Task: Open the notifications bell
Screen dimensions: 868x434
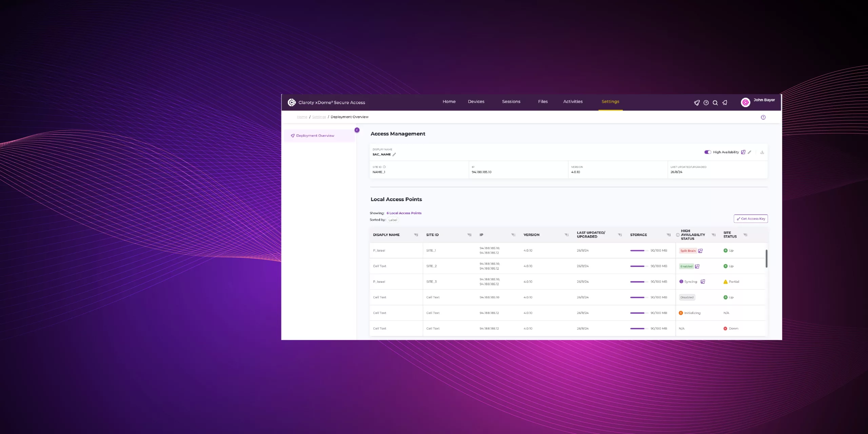Action: tap(725, 103)
